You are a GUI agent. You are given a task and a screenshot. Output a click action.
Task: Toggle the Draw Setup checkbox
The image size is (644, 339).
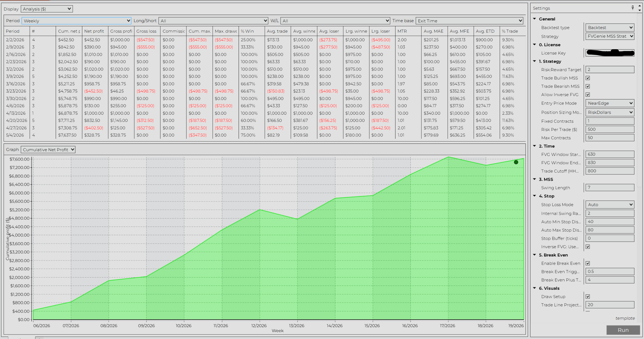pyautogui.click(x=588, y=297)
